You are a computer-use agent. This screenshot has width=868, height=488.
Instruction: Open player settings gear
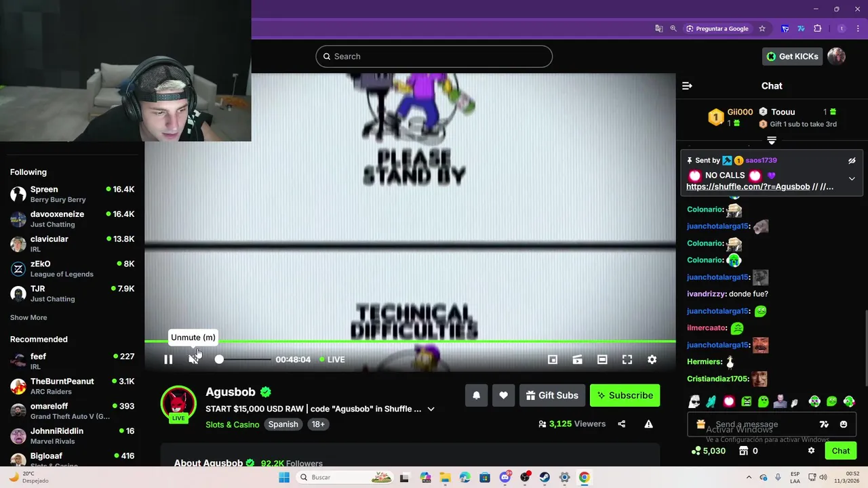click(652, 359)
